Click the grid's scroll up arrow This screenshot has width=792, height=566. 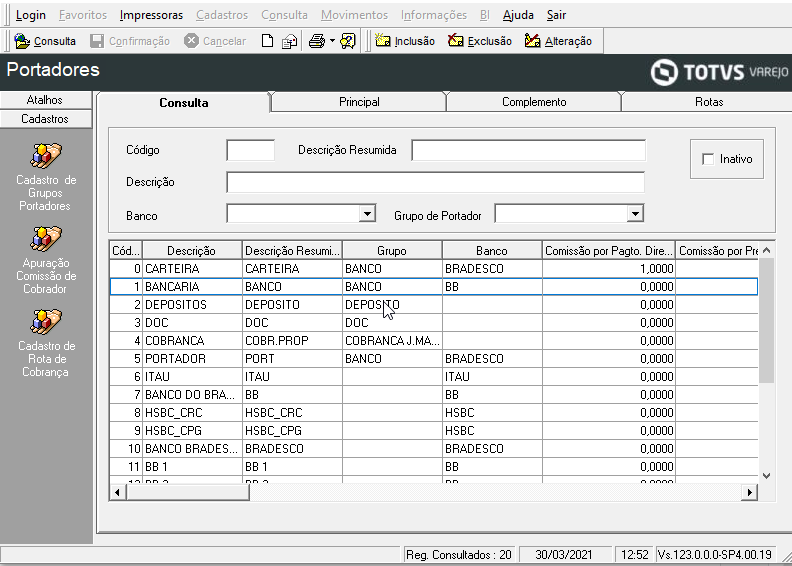click(766, 250)
